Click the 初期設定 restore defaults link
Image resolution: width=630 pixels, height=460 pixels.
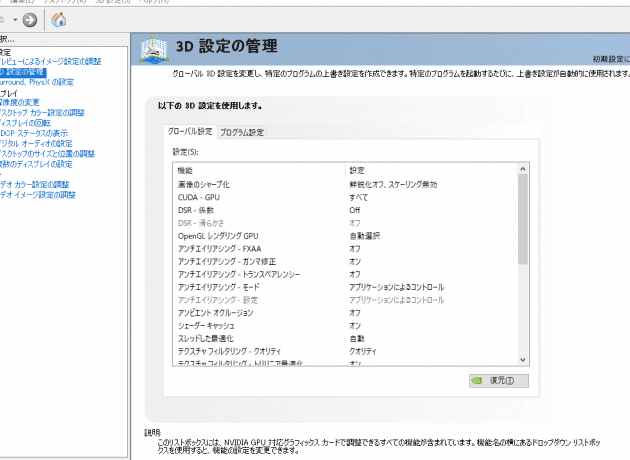click(x=611, y=59)
